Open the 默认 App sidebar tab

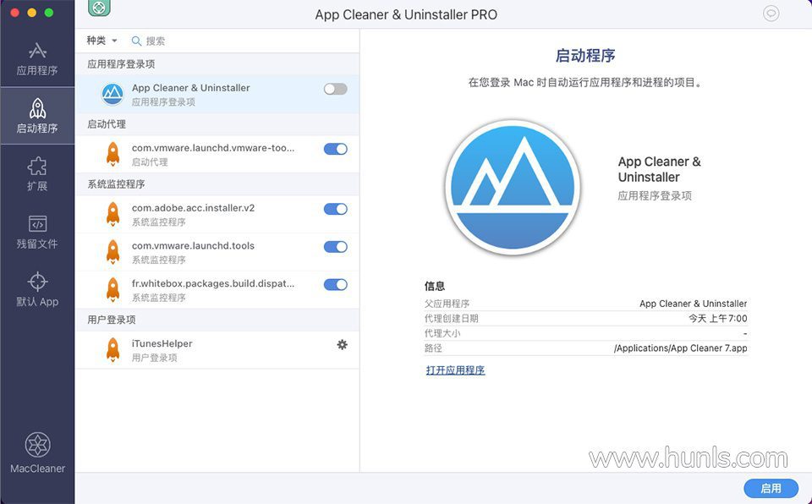(37, 290)
